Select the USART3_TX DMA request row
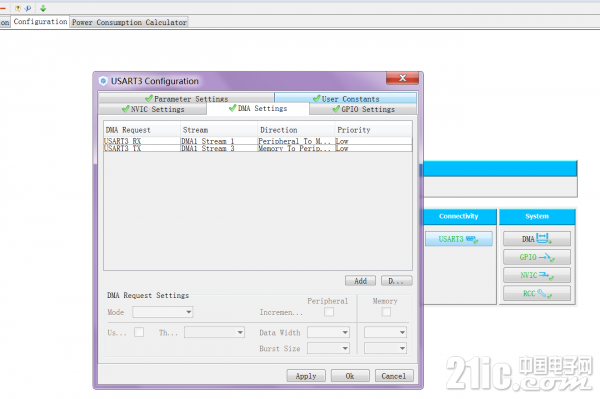 pos(258,148)
